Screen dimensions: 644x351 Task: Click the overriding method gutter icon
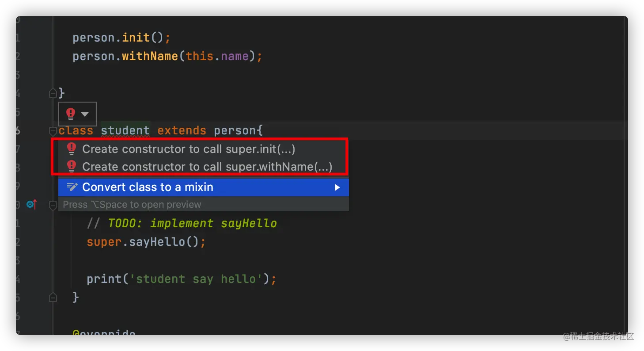pyautogui.click(x=31, y=205)
